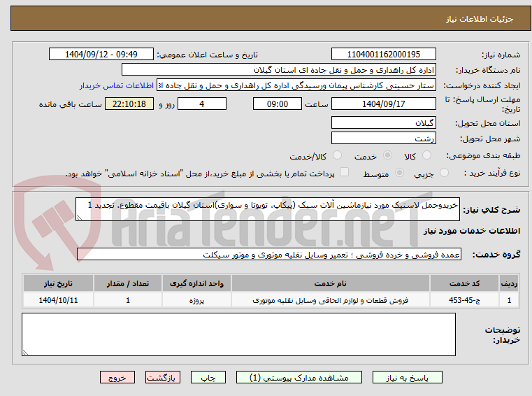The height and width of the screenshot is (396, 532).
Task: Click the خروج exit button
Action: click(117, 377)
